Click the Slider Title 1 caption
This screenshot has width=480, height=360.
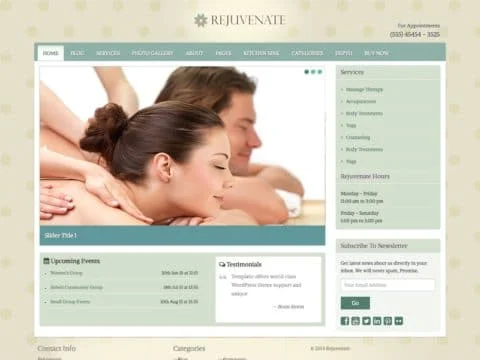click(61, 235)
